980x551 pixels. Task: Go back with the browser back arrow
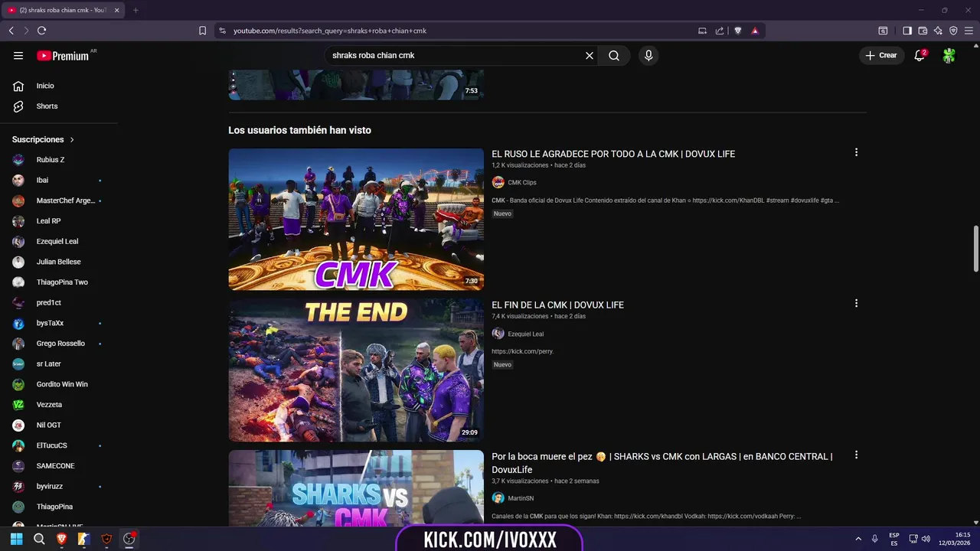pos(11,31)
